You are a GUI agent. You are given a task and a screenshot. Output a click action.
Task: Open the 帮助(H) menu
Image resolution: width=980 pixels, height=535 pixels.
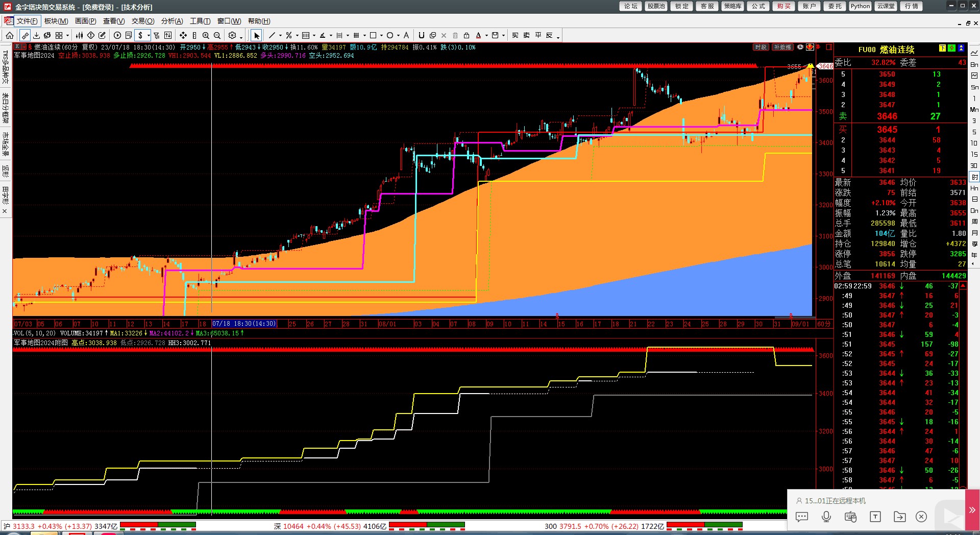(x=259, y=21)
